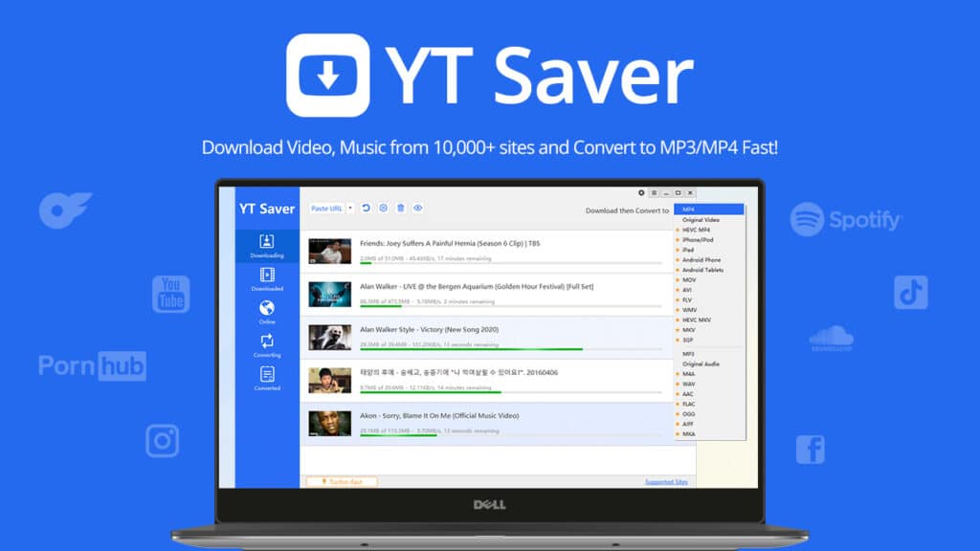
Task: Open the Downloading panel in the sidebar
Action: (x=266, y=247)
